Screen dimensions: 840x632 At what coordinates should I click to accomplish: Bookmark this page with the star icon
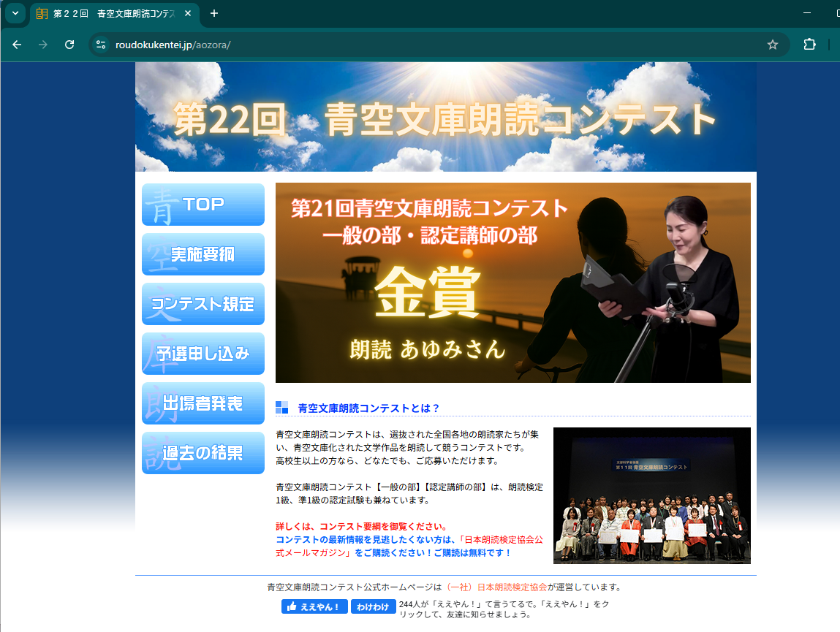772,45
